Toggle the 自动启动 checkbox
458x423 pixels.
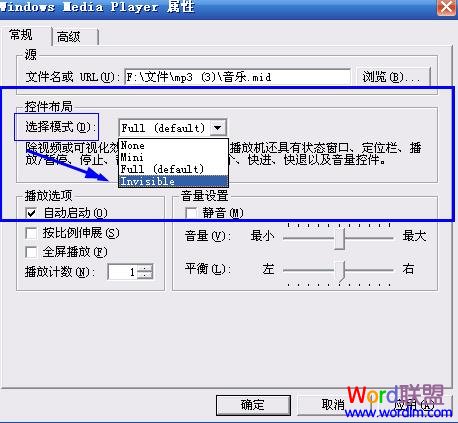pos(31,213)
